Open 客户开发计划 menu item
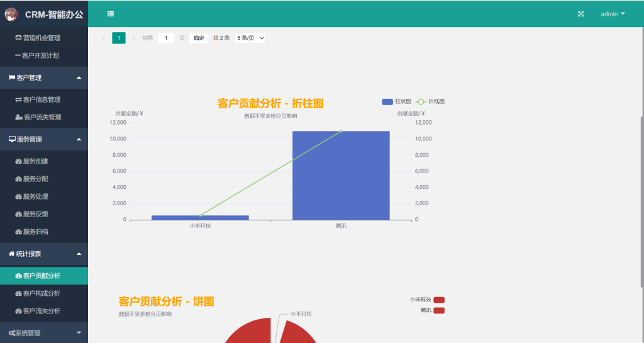 pyautogui.click(x=44, y=55)
